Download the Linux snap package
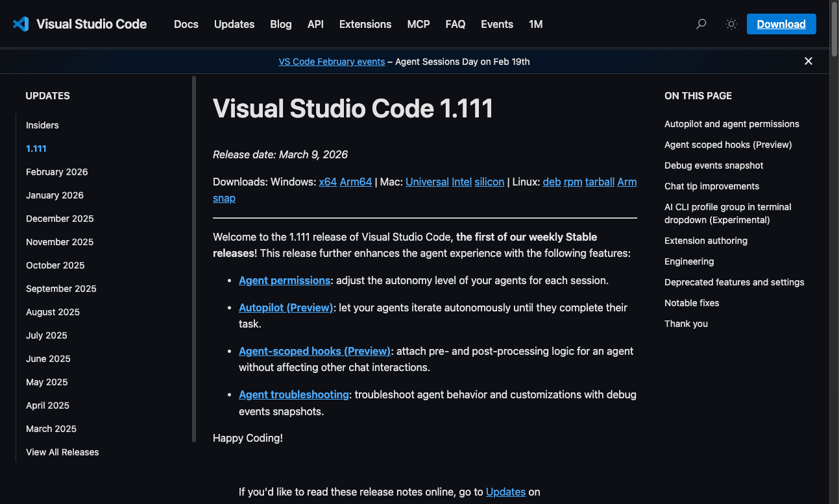 224,198
